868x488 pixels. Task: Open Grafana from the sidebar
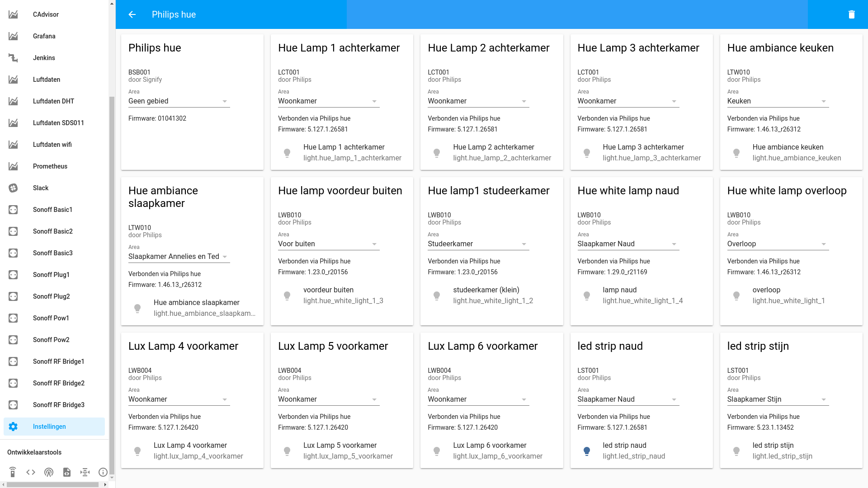point(44,36)
